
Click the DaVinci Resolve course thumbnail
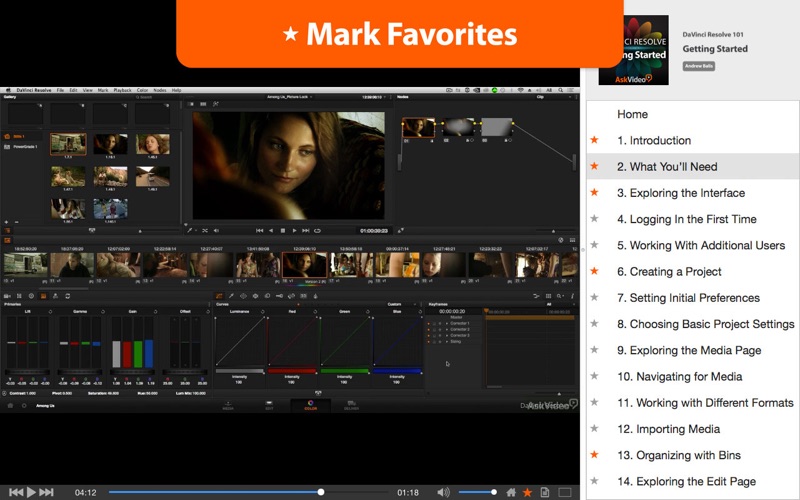click(x=632, y=49)
